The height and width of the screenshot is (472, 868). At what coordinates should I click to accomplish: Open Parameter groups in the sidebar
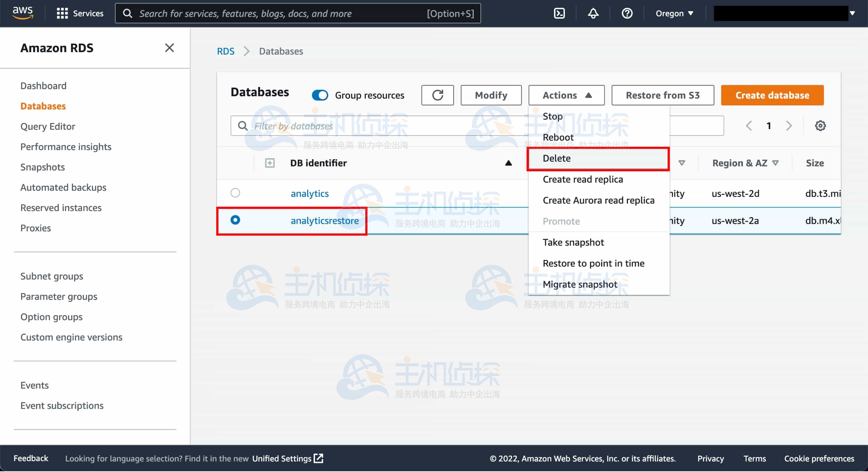click(59, 296)
